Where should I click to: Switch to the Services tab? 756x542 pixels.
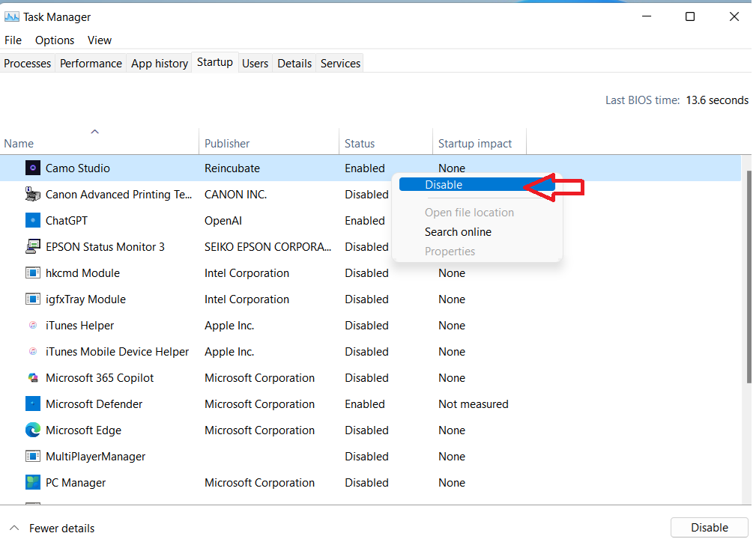(x=340, y=63)
